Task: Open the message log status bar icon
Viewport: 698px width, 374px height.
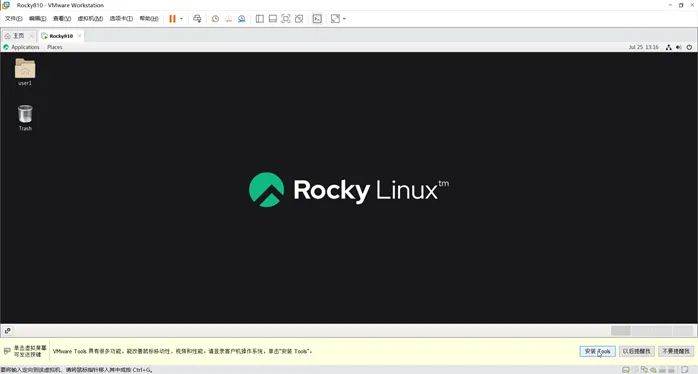Action: tap(686, 370)
